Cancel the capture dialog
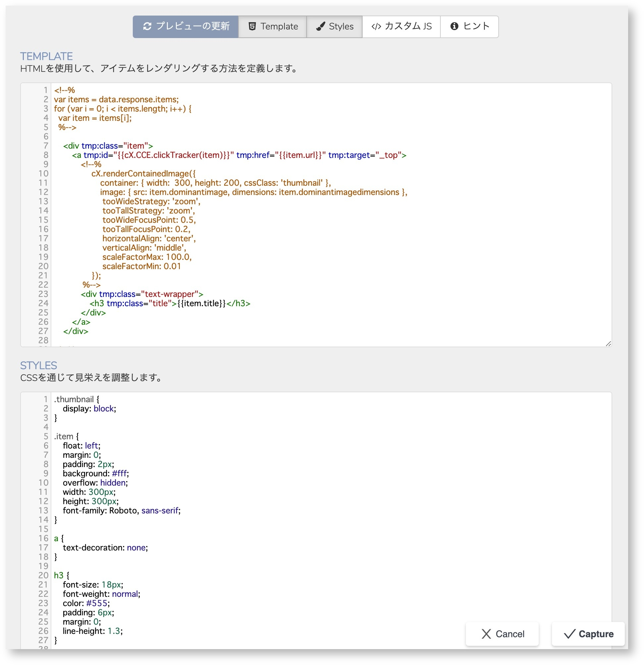Screen dimensions: 644x665 (x=502, y=634)
